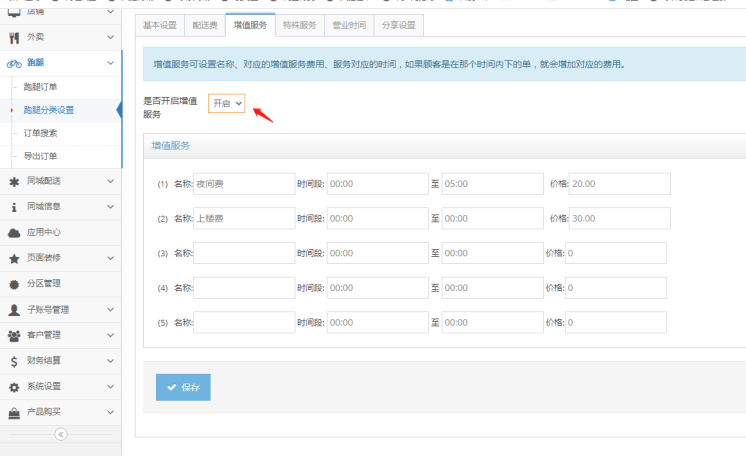
Task: Open 跑腿订单 in the sidebar submenu
Action: pyautogui.click(x=42, y=87)
